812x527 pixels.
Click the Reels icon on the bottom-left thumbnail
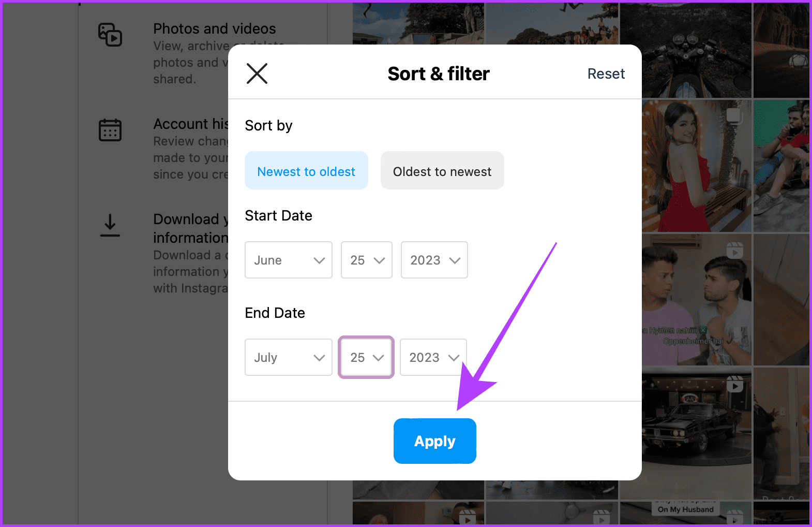pyautogui.click(x=467, y=518)
